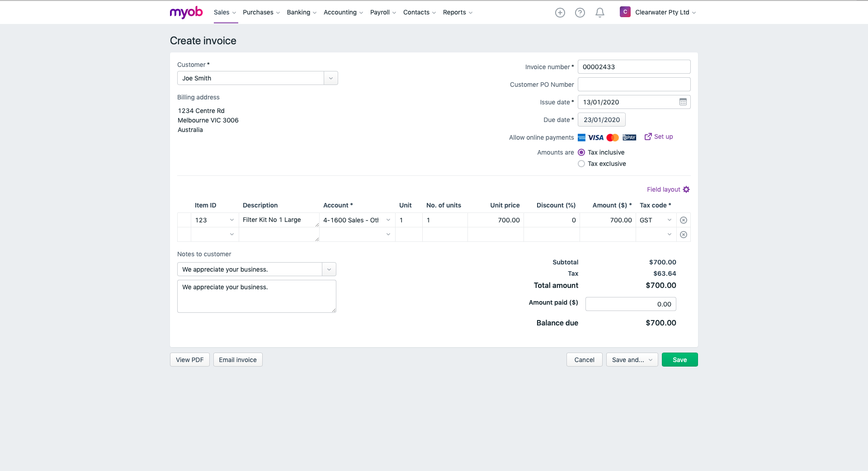Click the View PDF button
The image size is (868, 471).
click(189, 359)
